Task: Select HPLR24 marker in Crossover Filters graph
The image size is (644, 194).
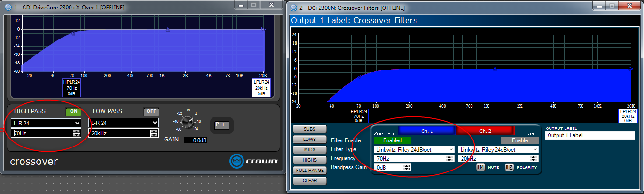Action: (x=358, y=116)
